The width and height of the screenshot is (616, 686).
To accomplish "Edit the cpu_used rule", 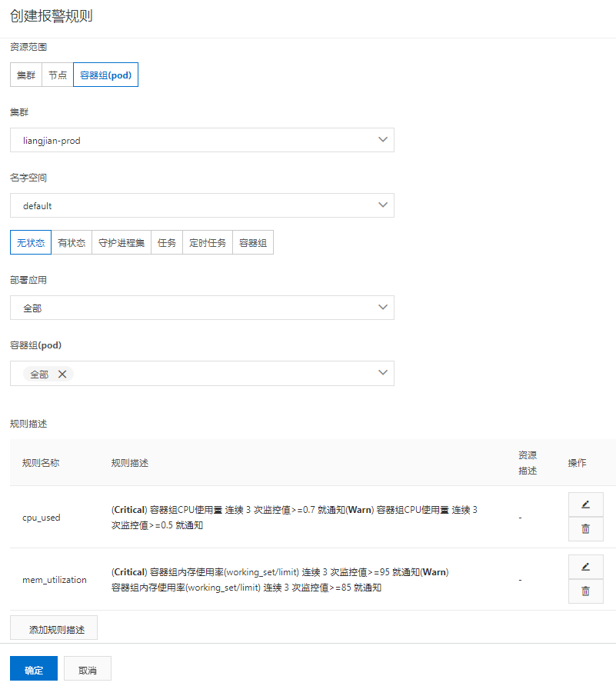I will click(x=585, y=505).
